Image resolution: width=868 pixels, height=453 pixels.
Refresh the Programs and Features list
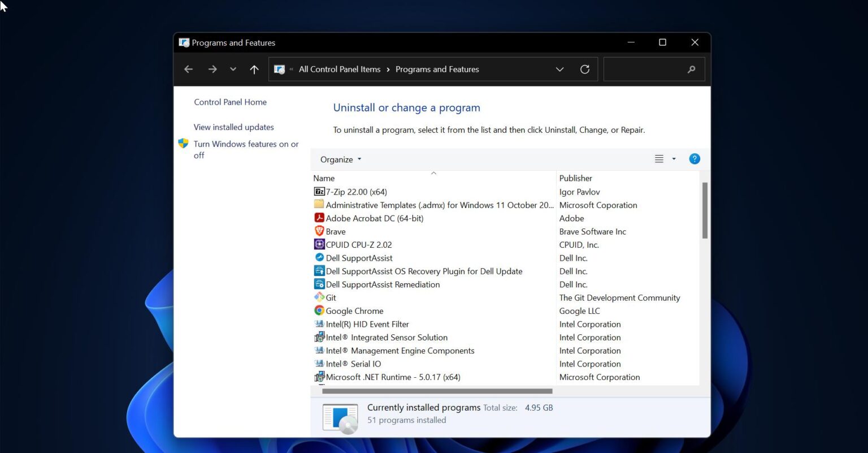pos(585,70)
